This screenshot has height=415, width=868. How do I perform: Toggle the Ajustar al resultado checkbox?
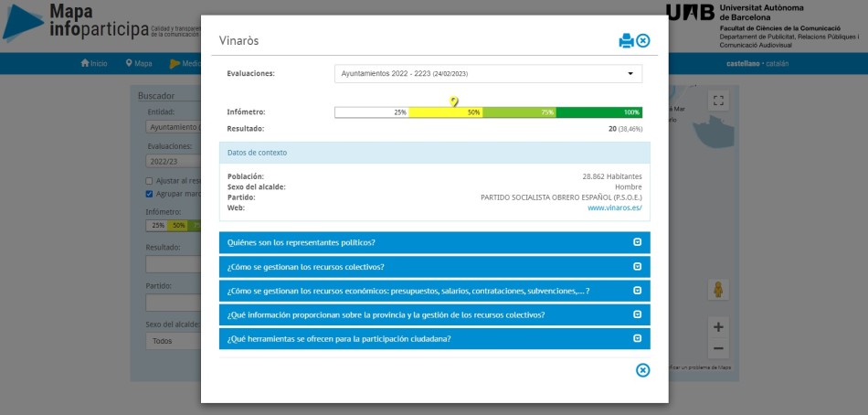click(x=150, y=181)
